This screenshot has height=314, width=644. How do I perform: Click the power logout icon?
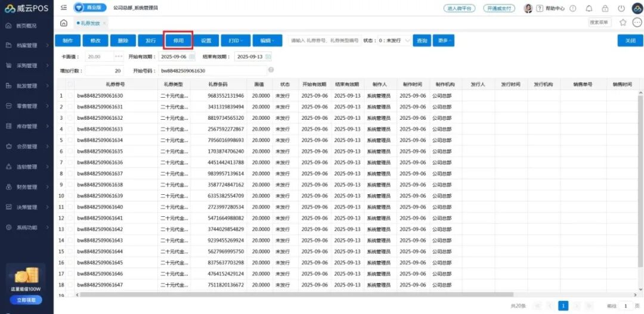point(621,8)
